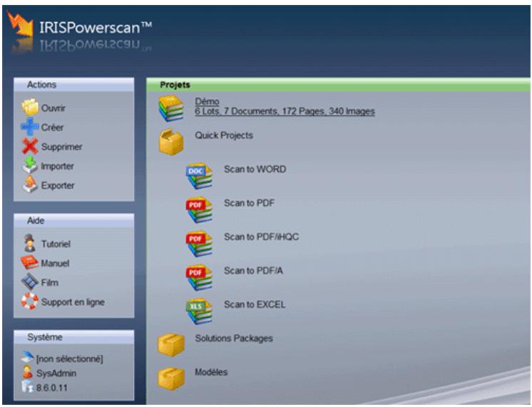Click the PDF icon for Scan to PDF

(x=199, y=210)
